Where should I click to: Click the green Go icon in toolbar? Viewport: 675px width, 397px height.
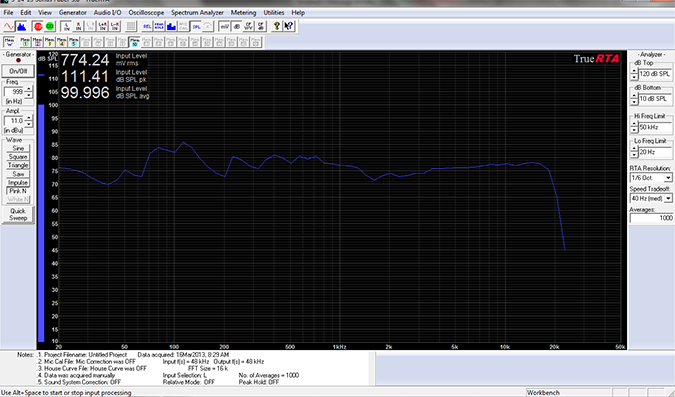pos(50,26)
